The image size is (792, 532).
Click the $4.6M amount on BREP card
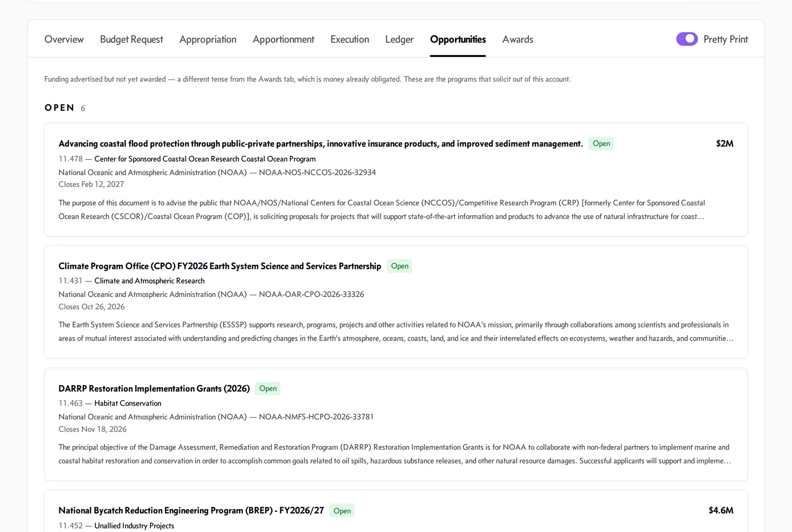pos(721,510)
